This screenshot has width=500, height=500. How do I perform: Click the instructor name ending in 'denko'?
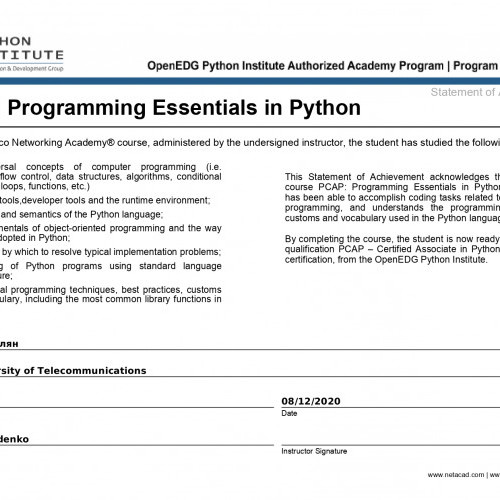tap(14, 439)
